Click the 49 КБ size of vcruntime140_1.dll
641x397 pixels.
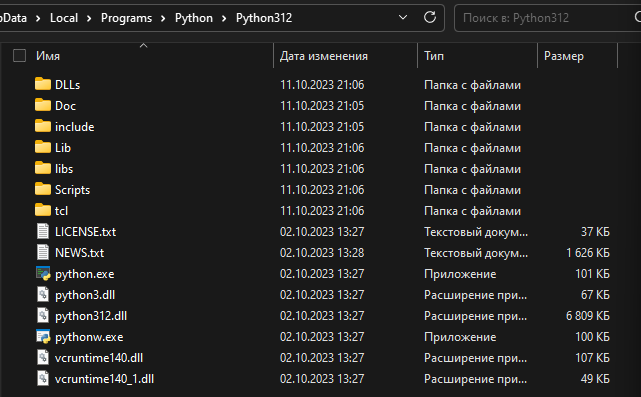coord(595,379)
